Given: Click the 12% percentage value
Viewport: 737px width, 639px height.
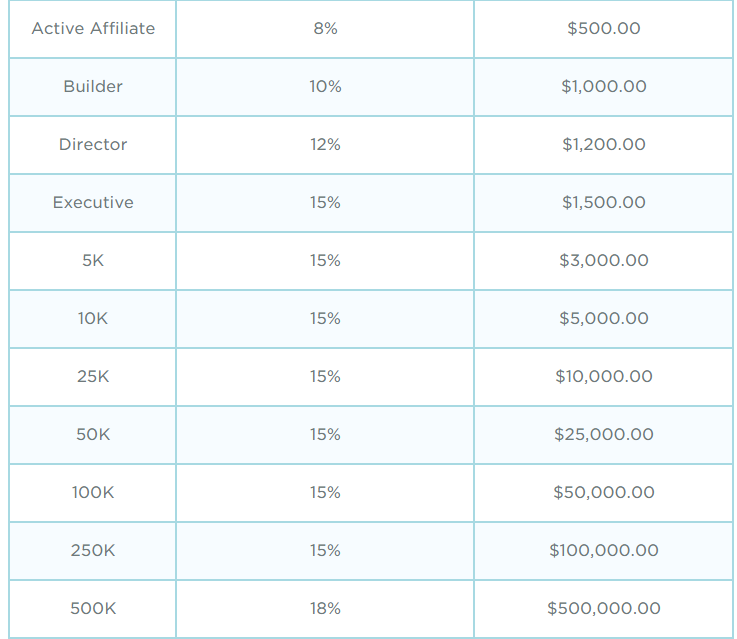Looking at the screenshot, I should tap(325, 145).
